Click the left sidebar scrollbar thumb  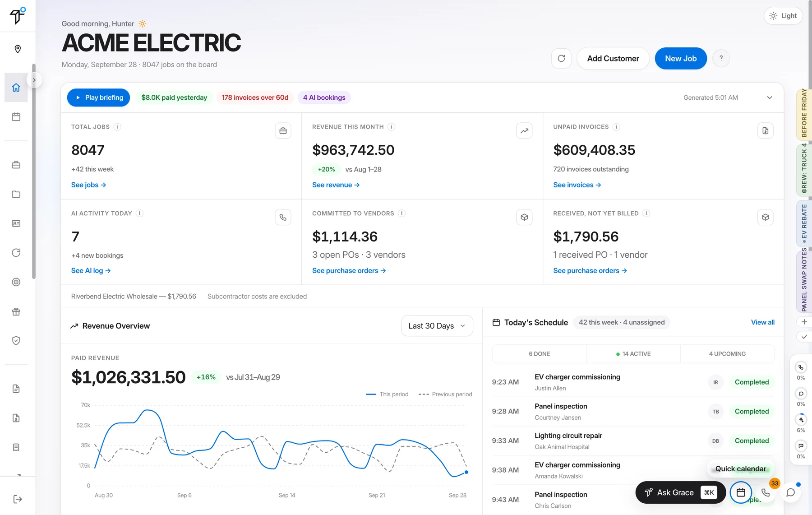33,172
